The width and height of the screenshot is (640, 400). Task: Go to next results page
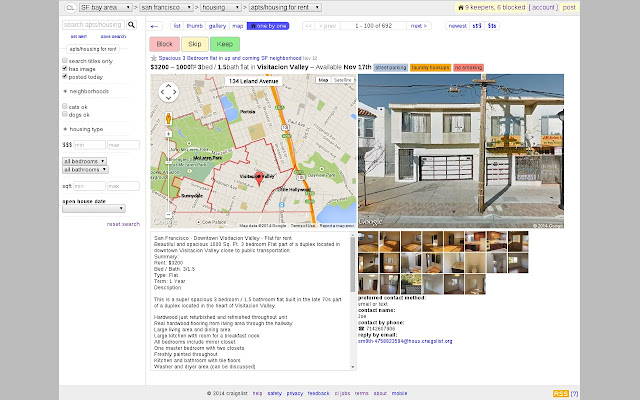pyautogui.click(x=419, y=26)
